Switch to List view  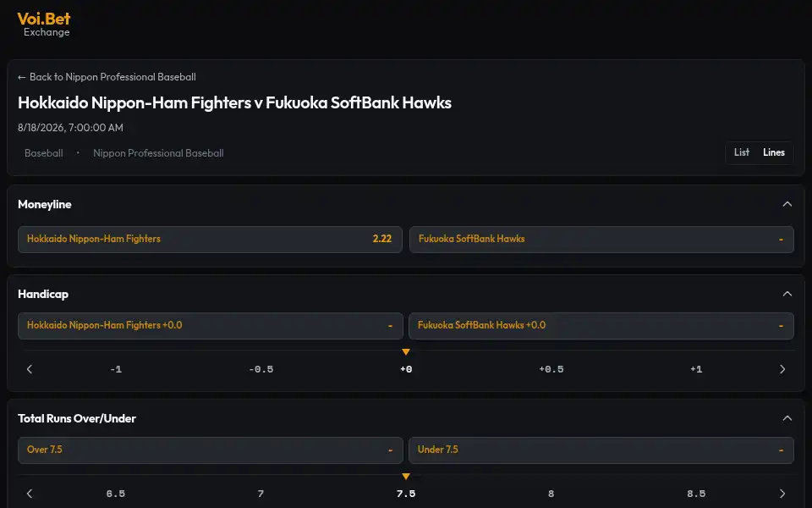pos(742,152)
